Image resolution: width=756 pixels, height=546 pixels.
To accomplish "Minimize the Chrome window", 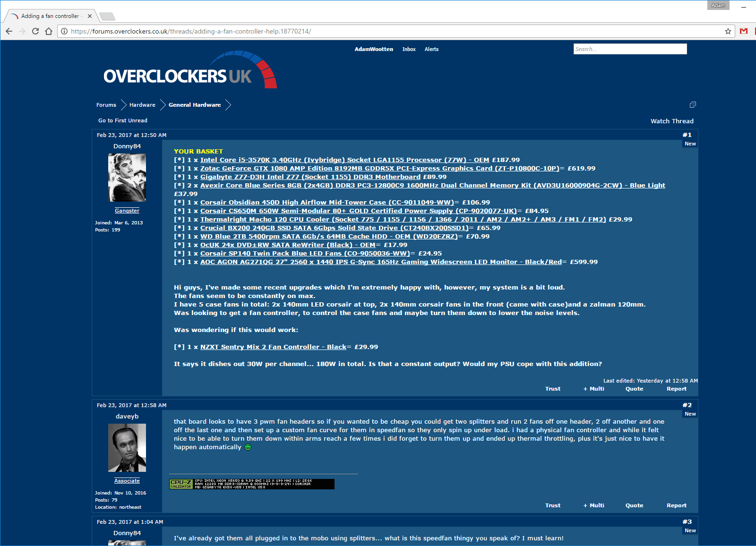I will point(744,6).
